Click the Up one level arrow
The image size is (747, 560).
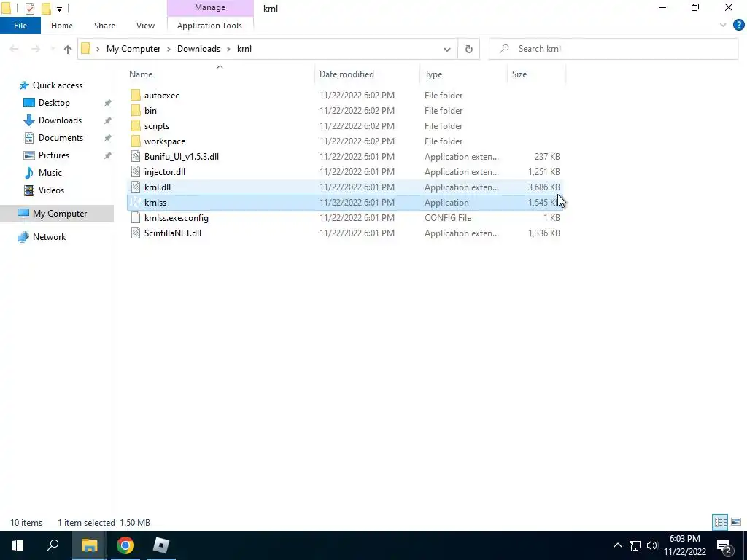pyautogui.click(x=68, y=49)
